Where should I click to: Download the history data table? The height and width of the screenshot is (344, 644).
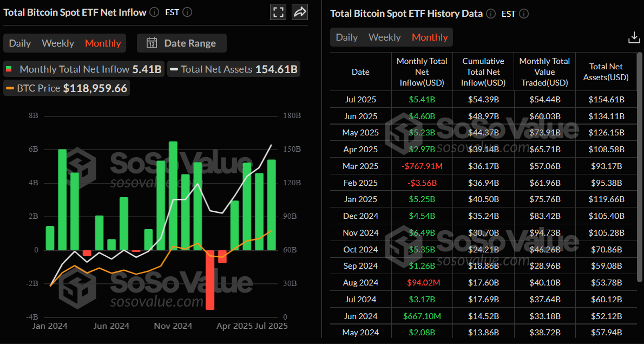pyautogui.click(x=634, y=38)
